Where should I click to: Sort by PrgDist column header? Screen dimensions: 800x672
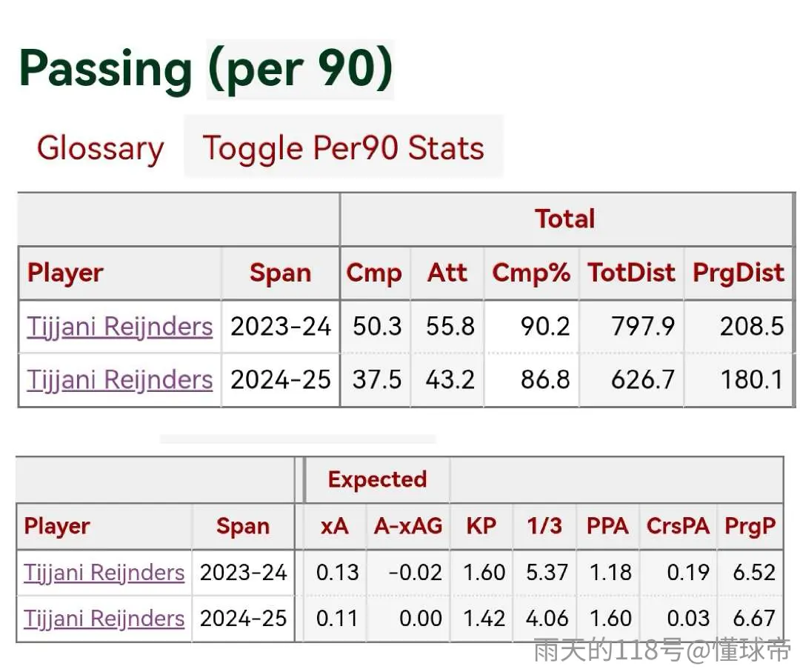(x=739, y=273)
